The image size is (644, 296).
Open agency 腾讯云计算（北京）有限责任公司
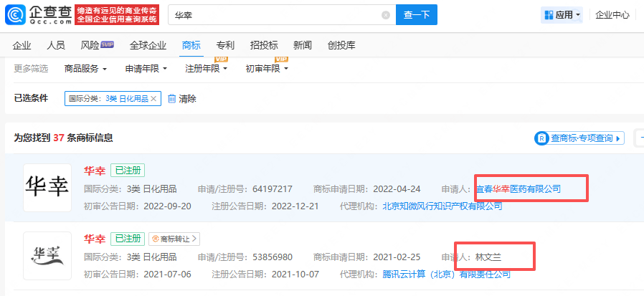pyautogui.click(x=447, y=274)
